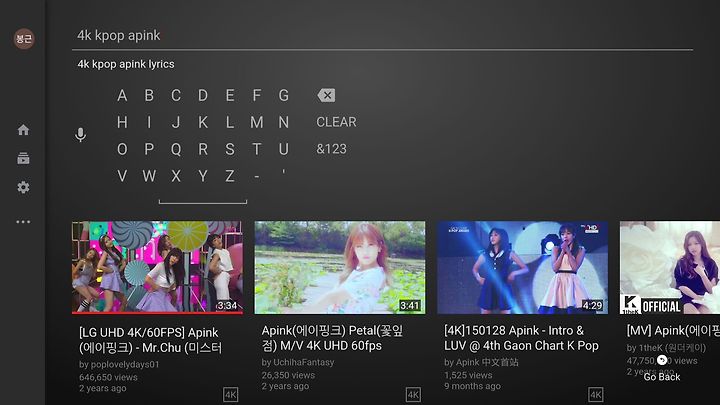Select letter P on keyboard

tap(149, 149)
